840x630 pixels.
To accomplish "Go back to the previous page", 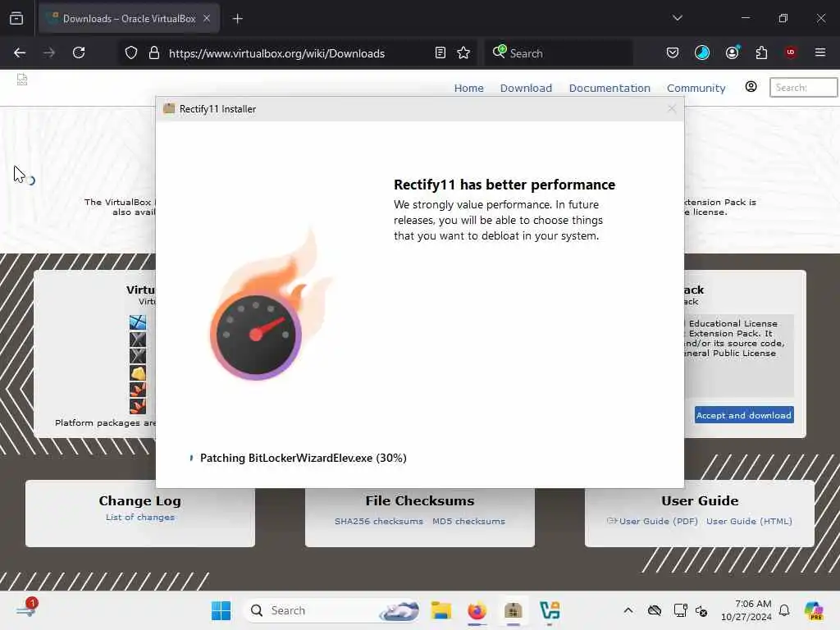I will tap(20, 53).
